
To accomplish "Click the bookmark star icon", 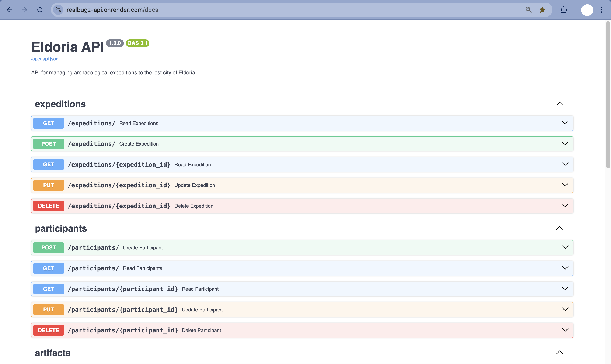I will pos(542,10).
